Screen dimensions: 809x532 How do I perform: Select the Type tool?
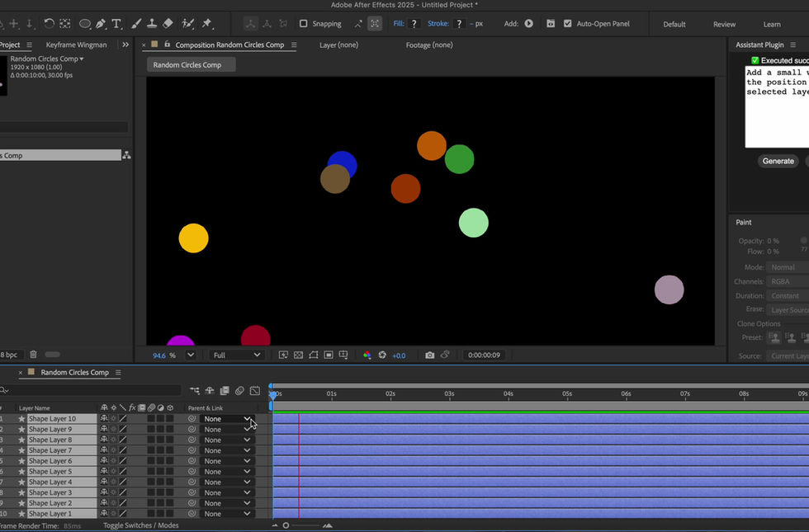[x=116, y=24]
